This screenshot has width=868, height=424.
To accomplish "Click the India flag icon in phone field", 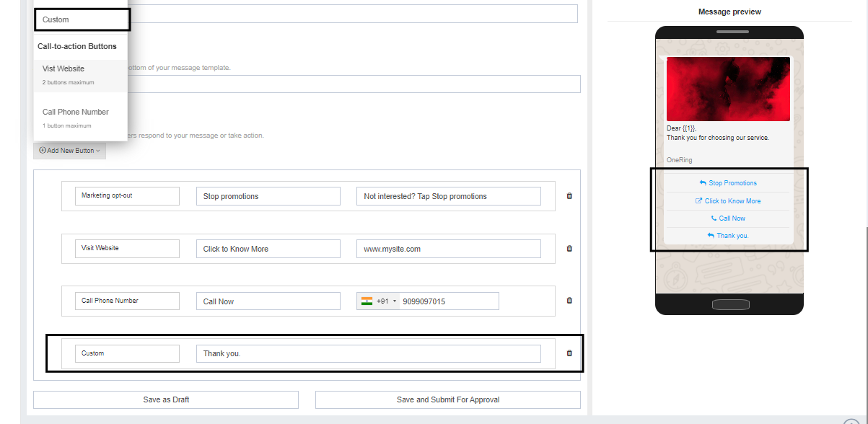I will tap(367, 301).
